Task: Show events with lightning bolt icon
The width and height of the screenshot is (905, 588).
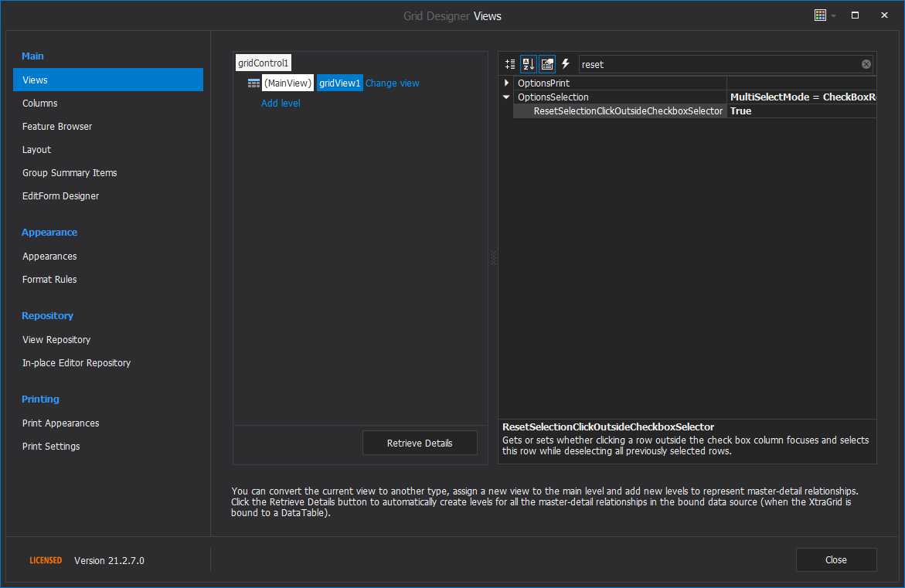Action: 566,64
